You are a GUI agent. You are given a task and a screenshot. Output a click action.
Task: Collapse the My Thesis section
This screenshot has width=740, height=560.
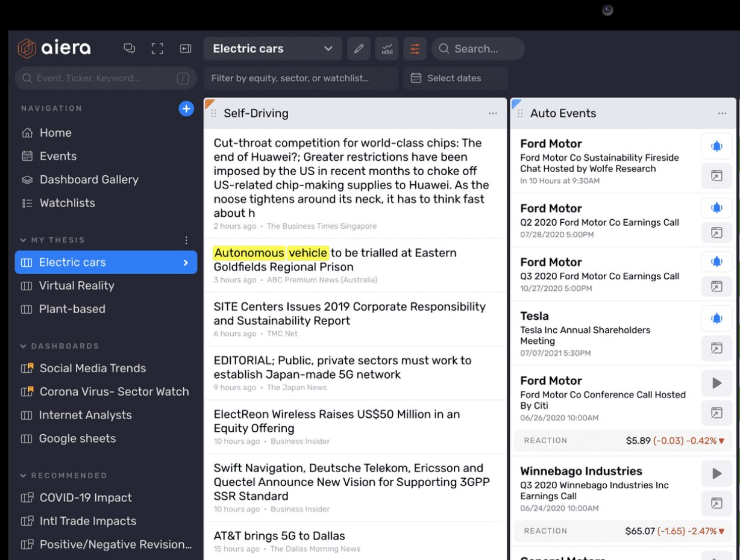[24, 240]
